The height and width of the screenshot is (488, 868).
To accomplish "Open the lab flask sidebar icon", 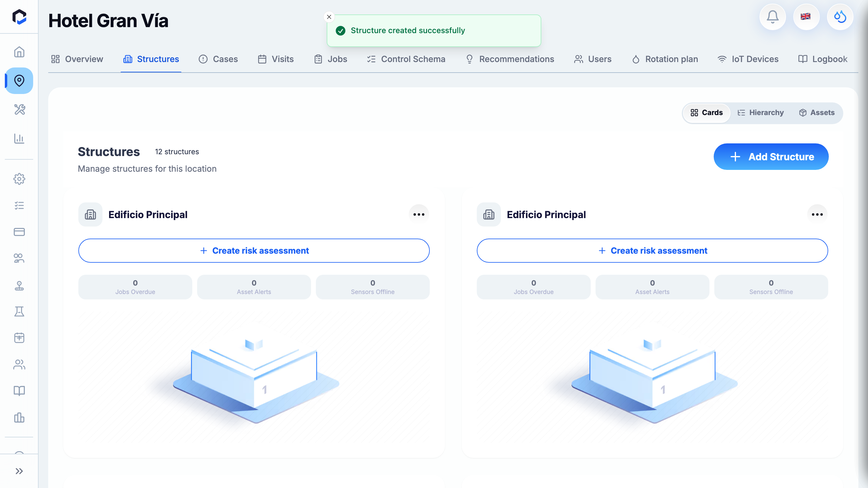I will pyautogui.click(x=19, y=311).
